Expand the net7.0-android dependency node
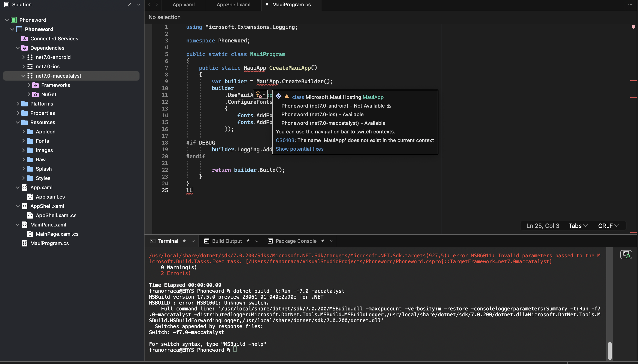638x364 pixels. coord(23,57)
